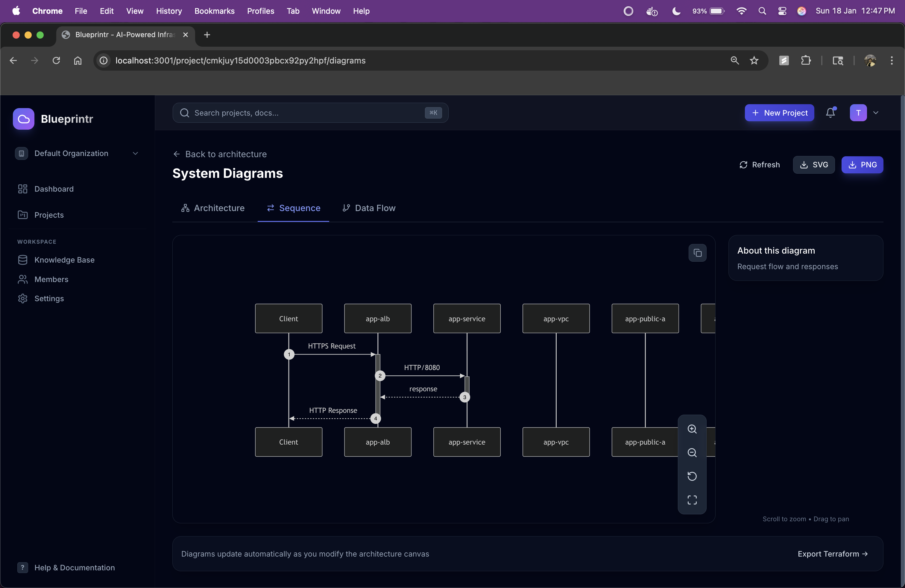
Task: Open Chrome three-dot menu
Action: [x=891, y=60]
